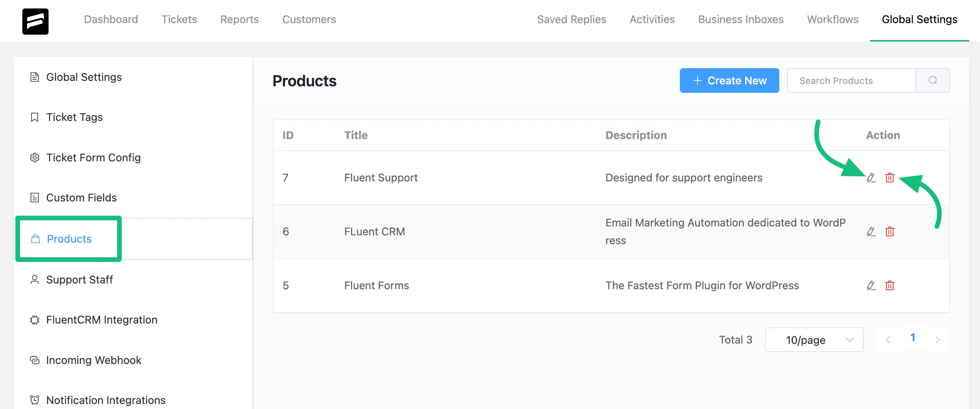Click the Products shopping bag icon
The height and width of the screenshot is (409, 980).
35,239
